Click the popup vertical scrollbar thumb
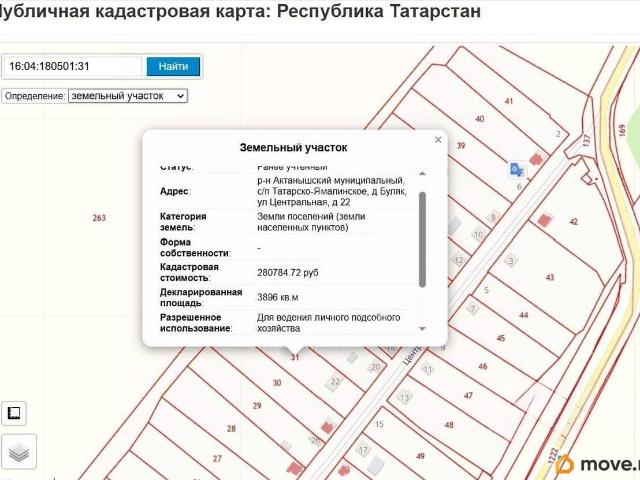Image resolution: width=640 pixels, height=480 pixels. point(422,240)
